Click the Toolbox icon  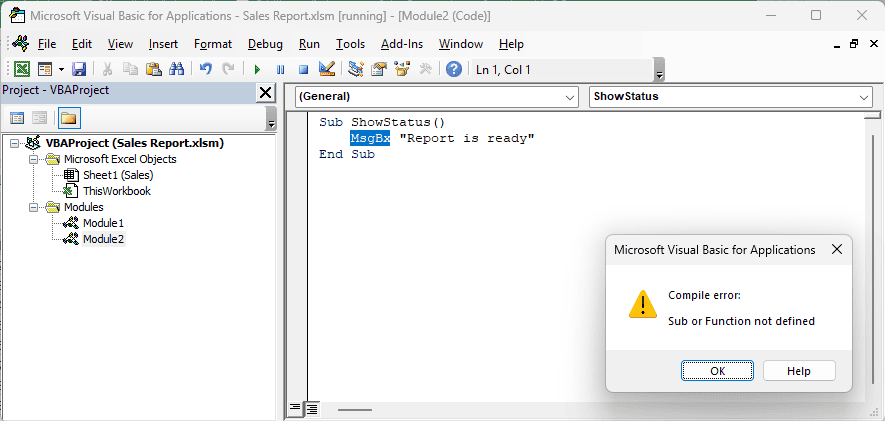point(426,69)
